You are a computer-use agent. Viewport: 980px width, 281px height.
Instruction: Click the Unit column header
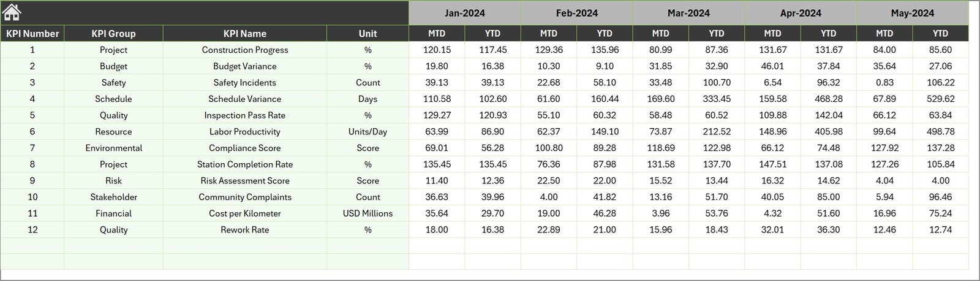tap(367, 34)
